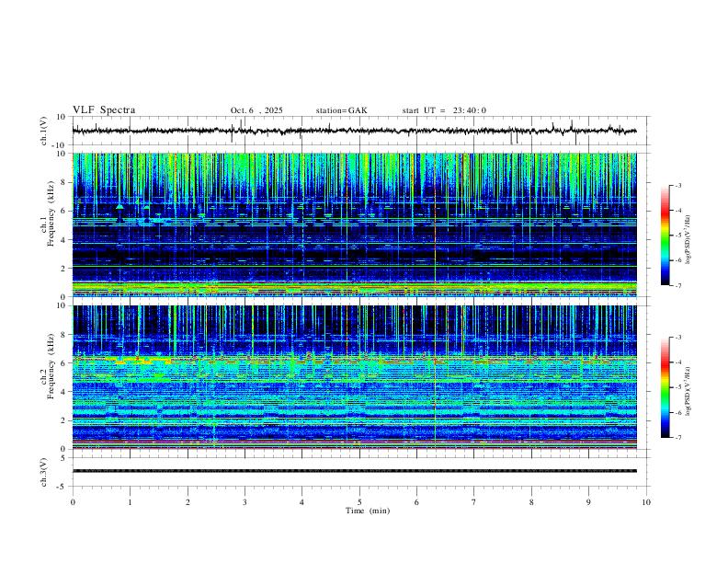Click the '-5' tick on the upper colorbar

[x=678, y=236]
